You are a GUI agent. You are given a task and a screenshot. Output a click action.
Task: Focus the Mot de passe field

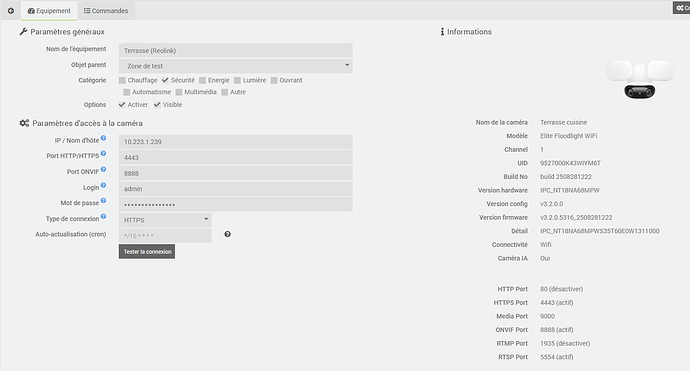pyautogui.click(x=235, y=204)
